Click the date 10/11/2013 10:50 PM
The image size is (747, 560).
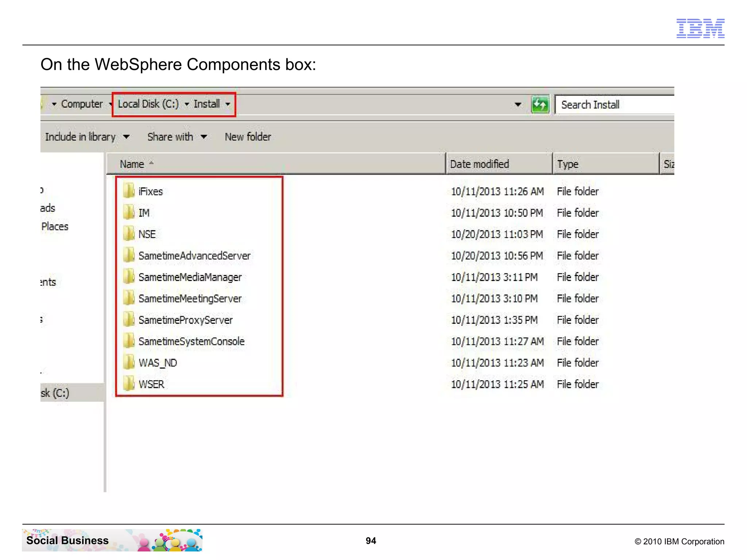[497, 213]
